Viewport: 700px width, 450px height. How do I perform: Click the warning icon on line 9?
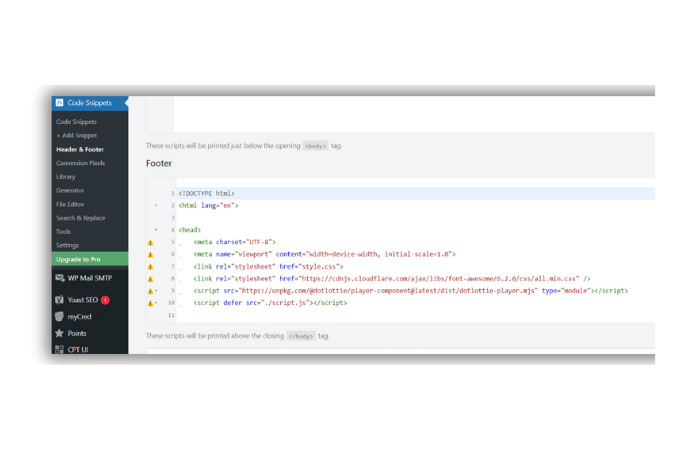[150, 291]
